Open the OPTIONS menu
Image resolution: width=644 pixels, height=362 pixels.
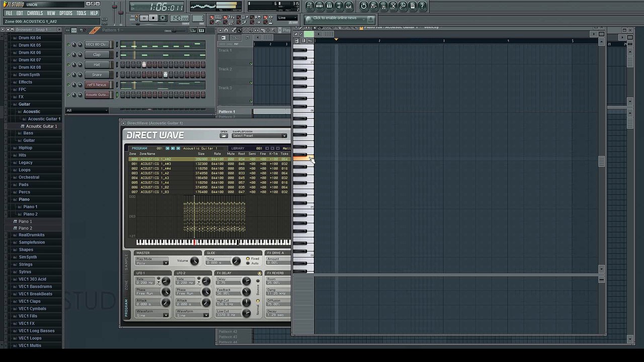tap(66, 13)
